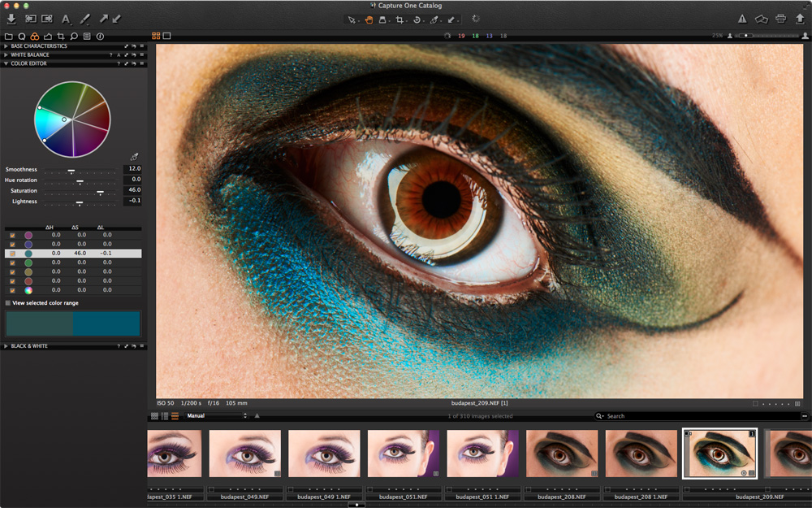Click the exposure warning triangle icon
This screenshot has height=508, width=812.
point(742,19)
